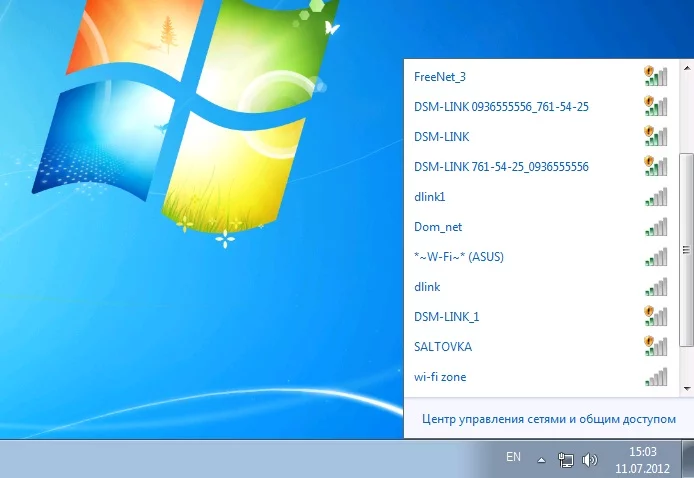This screenshot has width=694, height=478.
Task: Open Центр управления сетями и общим доступом
Action: [x=549, y=419]
